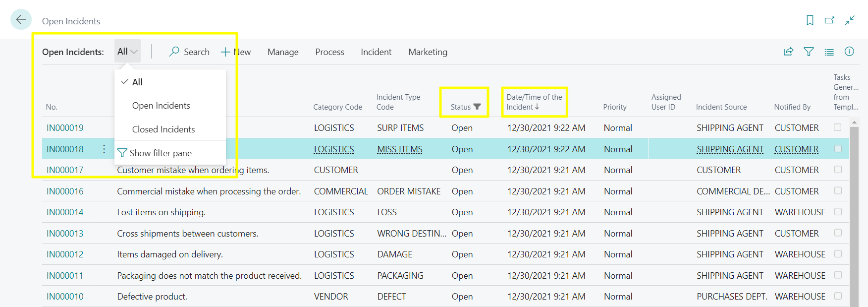This screenshot has width=868, height=307.
Task: Toggle Tasks Generated checkbox for IN000014
Action: [838, 212]
